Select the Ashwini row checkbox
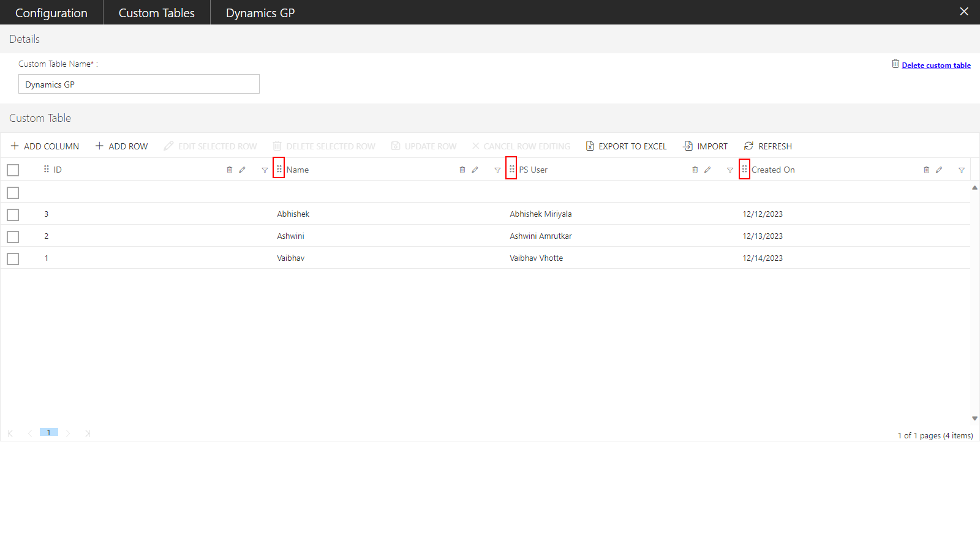The height and width of the screenshot is (551, 980). tap(13, 237)
